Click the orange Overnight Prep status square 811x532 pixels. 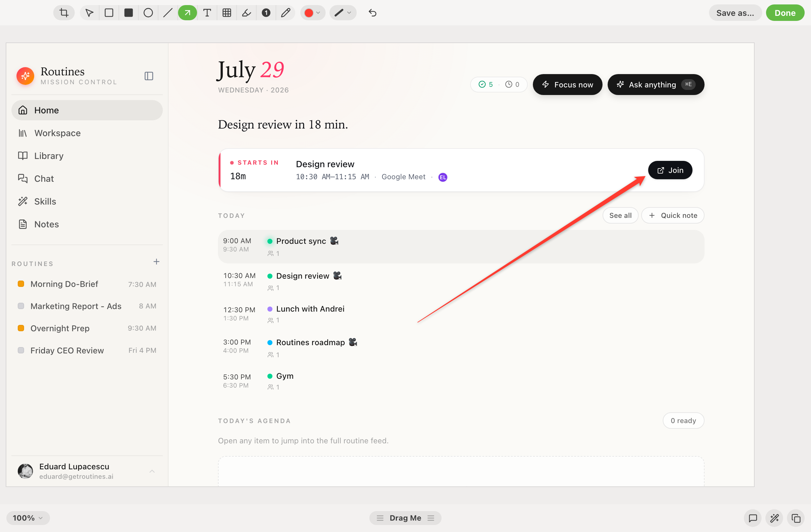point(21,328)
